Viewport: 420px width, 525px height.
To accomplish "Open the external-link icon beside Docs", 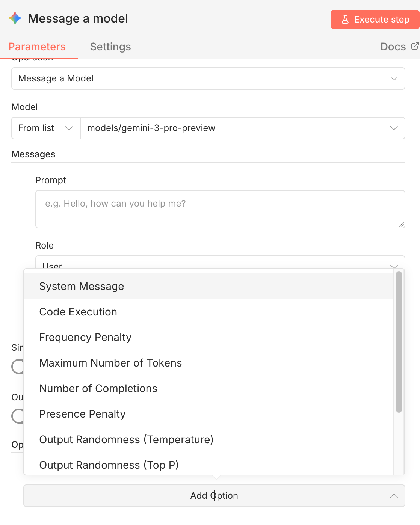I will click(x=415, y=46).
